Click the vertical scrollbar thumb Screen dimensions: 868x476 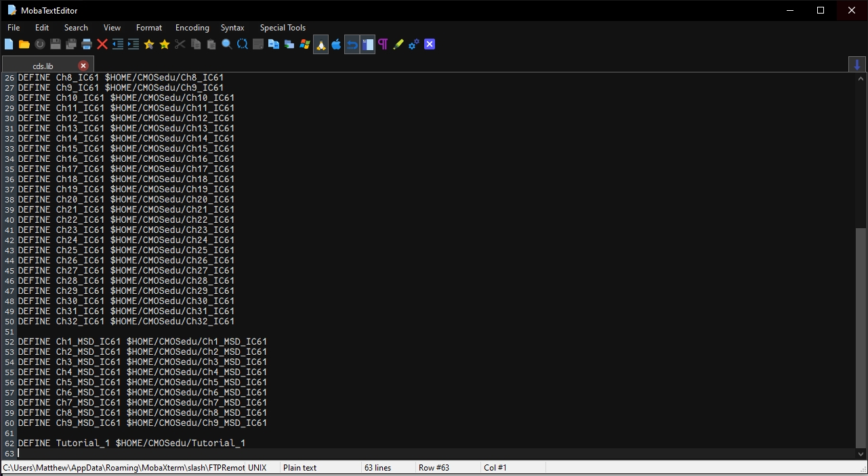(x=861, y=337)
